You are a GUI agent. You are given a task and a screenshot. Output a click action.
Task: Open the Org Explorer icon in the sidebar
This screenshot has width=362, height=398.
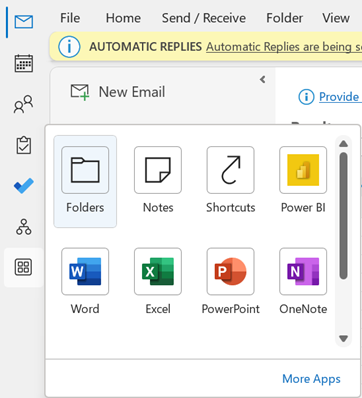[24, 227]
